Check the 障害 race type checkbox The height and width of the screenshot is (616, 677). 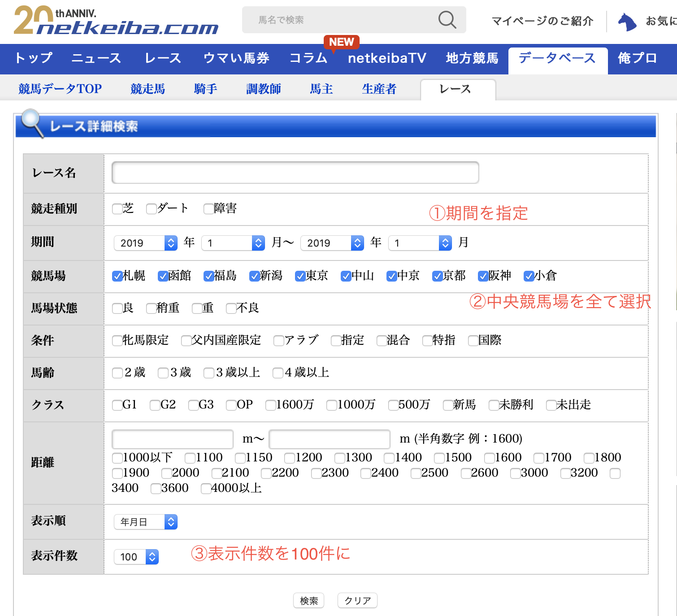pos(208,209)
